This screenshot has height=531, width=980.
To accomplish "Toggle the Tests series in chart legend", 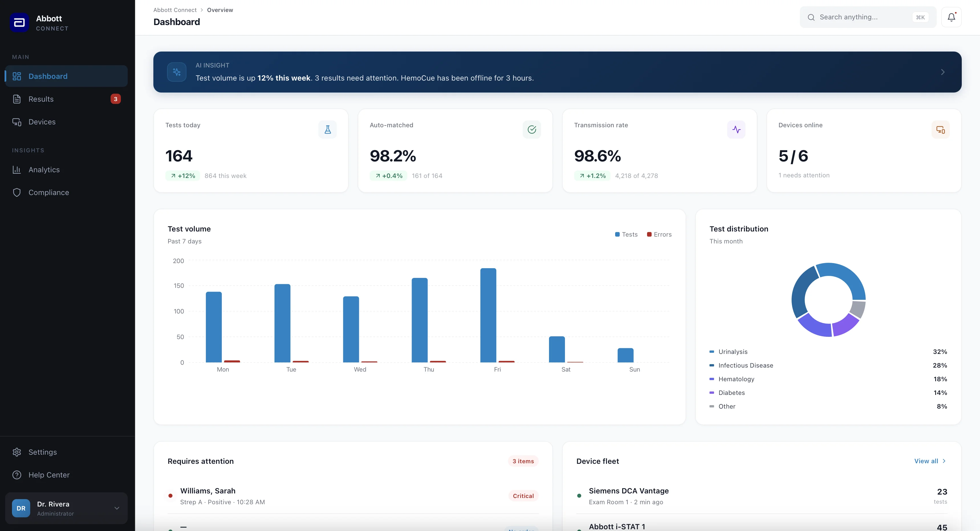I will tap(626, 235).
